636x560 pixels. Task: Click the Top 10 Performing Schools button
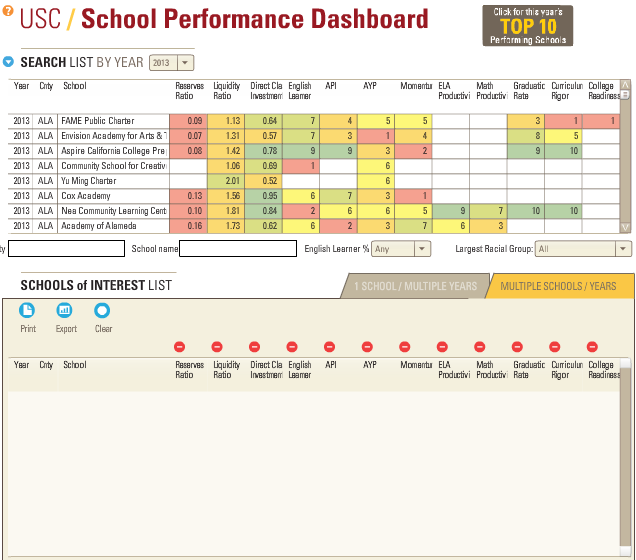coord(527,26)
